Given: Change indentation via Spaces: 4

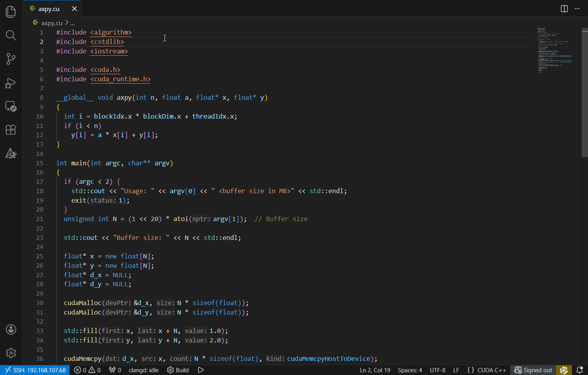Looking at the screenshot, I should 410,370.
